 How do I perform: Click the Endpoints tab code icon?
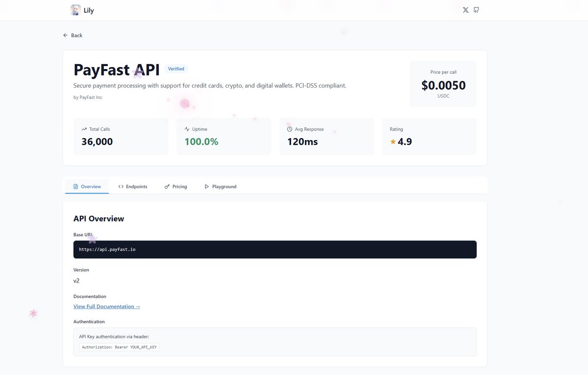[x=121, y=187]
